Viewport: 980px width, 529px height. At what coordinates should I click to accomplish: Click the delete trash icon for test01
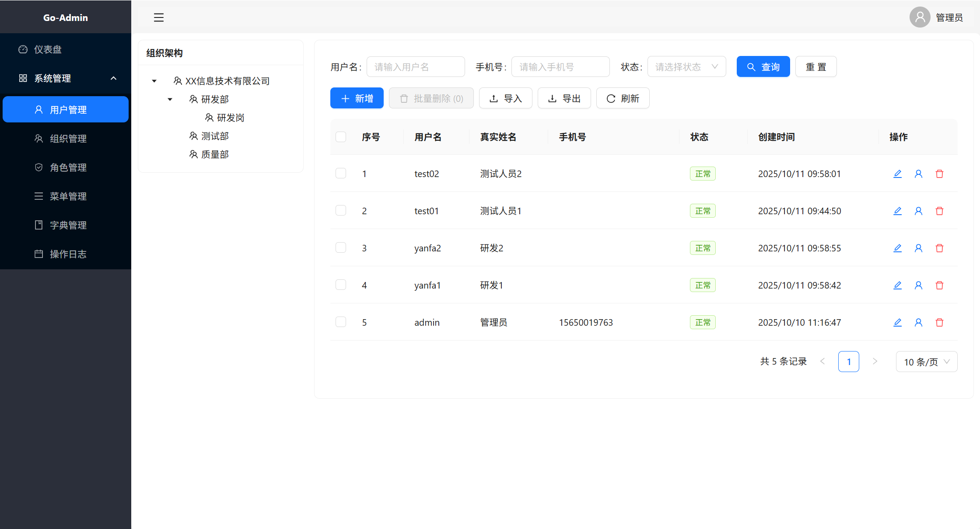click(939, 211)
